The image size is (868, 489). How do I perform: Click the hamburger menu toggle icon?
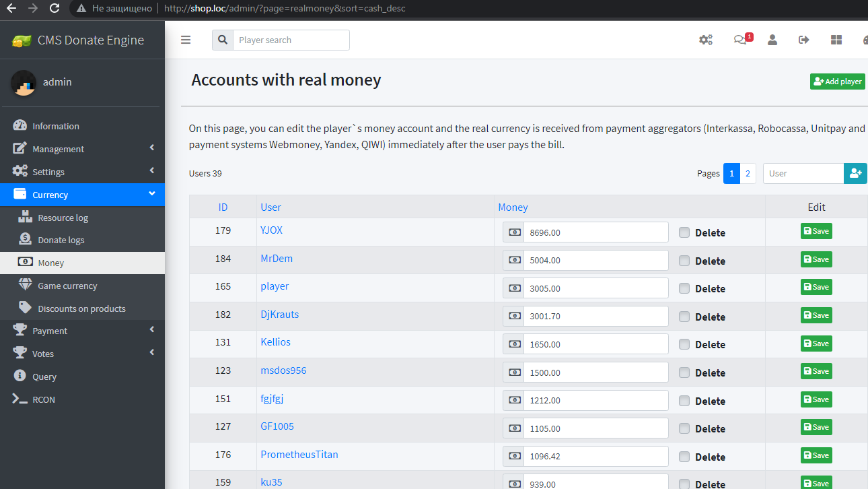[186, 40]
